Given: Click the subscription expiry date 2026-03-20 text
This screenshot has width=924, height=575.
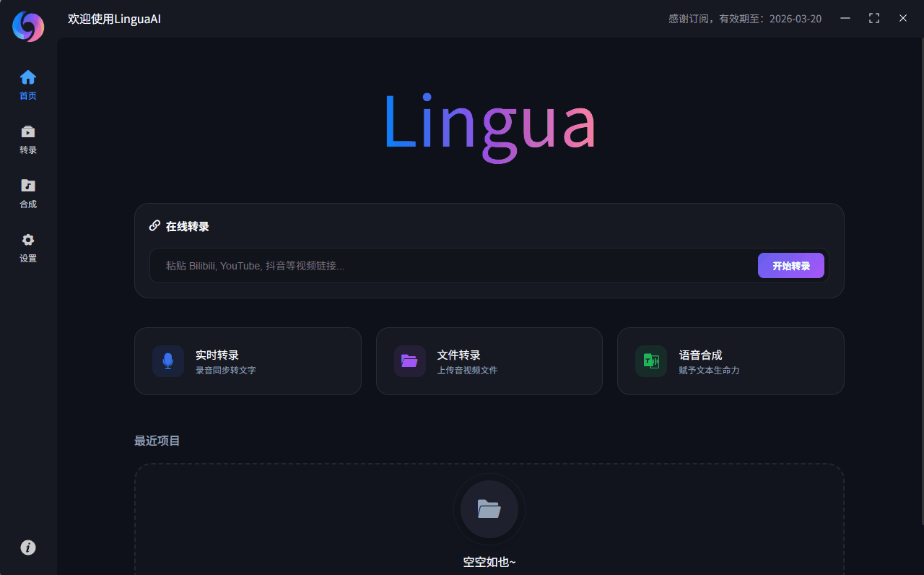Looking at the screenshot, I should [796, 19].
